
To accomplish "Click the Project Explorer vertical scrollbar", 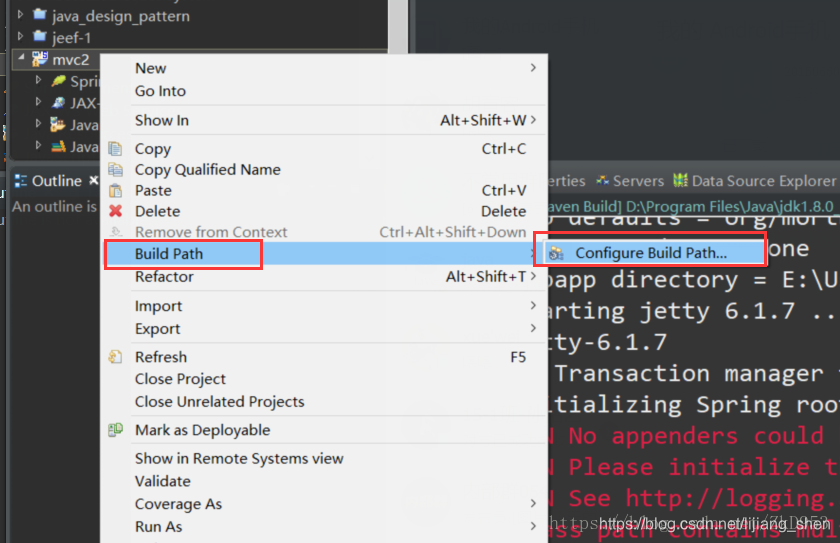I will tap(398, 27).
